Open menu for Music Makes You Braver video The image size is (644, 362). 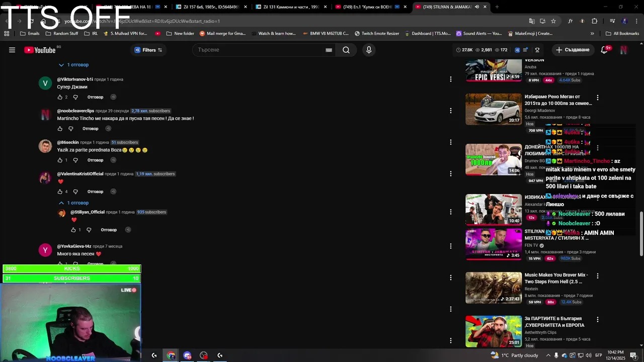point(598,276)
